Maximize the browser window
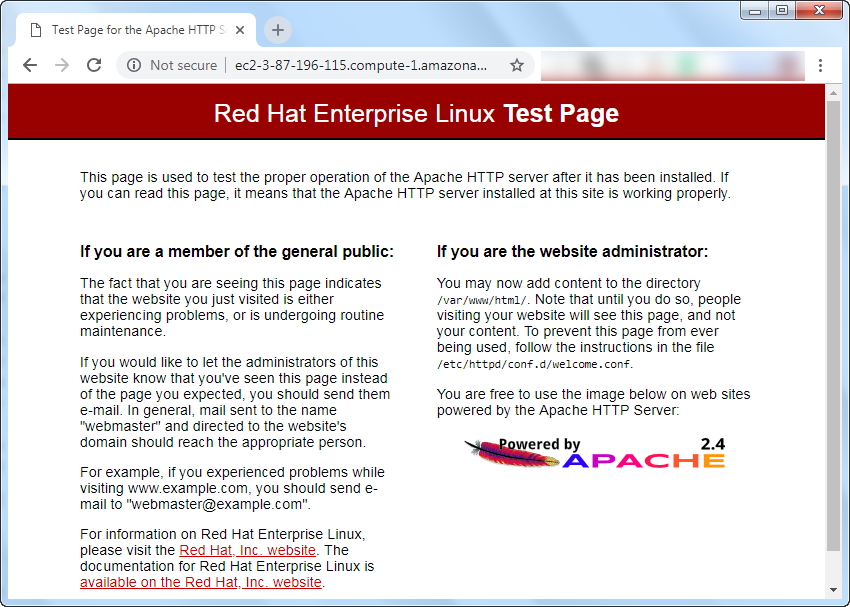Image resolution: width=850 pixels, height=607 pixels. pos(782,10)
